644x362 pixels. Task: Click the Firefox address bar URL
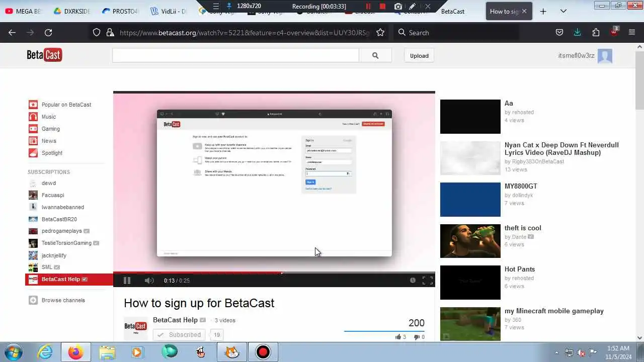pyautogui.click(x=245, y=33)
